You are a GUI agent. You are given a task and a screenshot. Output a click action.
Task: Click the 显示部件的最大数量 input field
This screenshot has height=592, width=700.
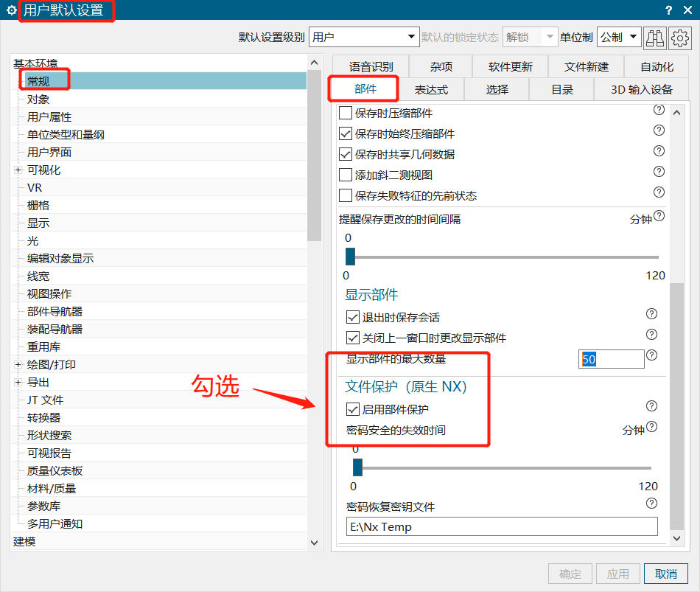coord(611,358)
